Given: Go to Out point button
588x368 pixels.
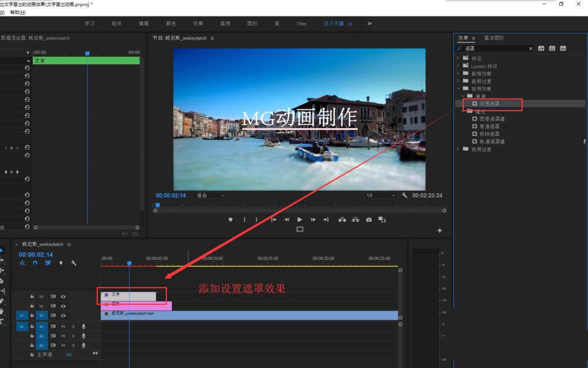Looking at the screenshot, I should pos(326,220).
